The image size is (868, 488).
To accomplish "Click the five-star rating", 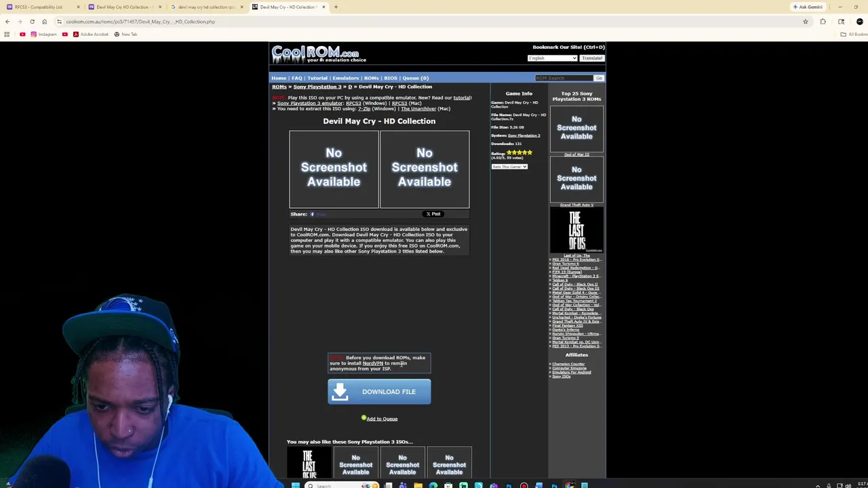I will point(519,152).
